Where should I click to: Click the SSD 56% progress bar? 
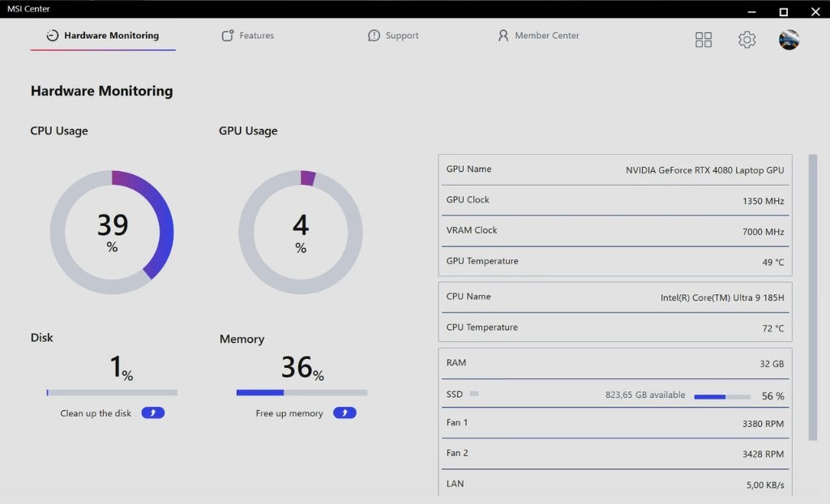[x=722, y=396]
